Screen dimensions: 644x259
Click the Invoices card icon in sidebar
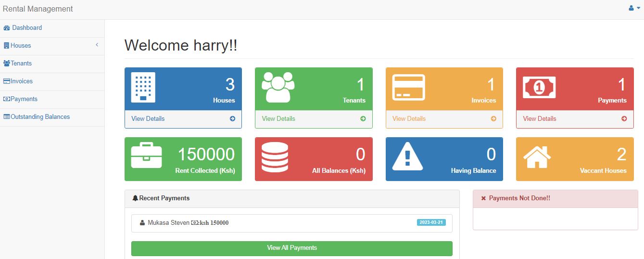[x=7, y=81]
